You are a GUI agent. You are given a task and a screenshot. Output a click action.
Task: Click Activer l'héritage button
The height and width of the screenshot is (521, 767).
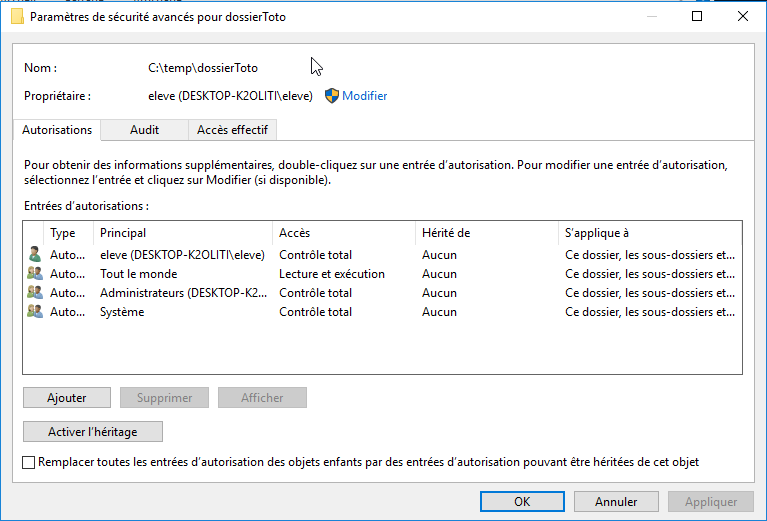92,431
